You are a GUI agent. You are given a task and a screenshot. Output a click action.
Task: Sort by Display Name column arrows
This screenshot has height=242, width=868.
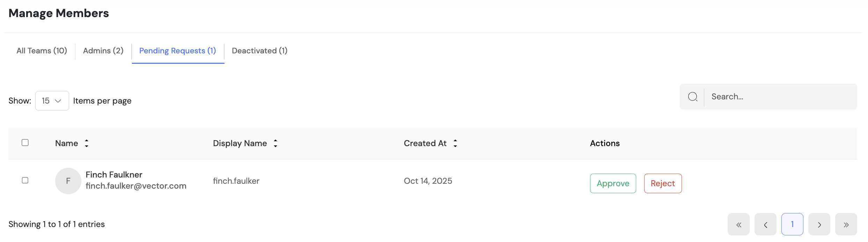coord(275,143)
